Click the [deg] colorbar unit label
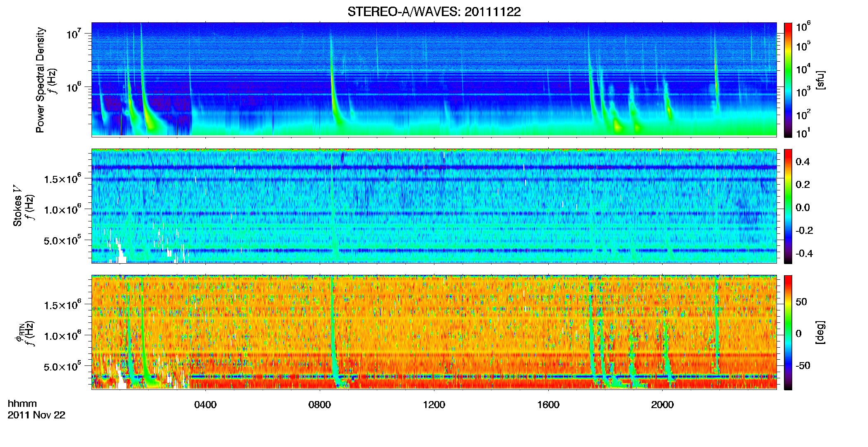 (820, 332)
